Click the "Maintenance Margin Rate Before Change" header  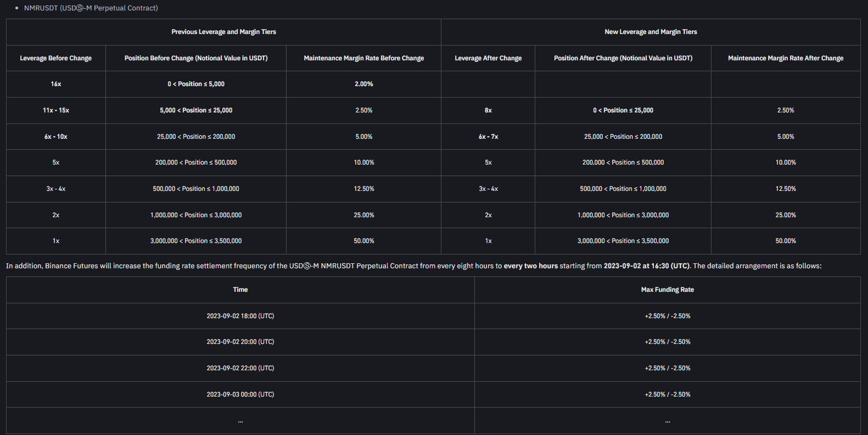point(363,58)
